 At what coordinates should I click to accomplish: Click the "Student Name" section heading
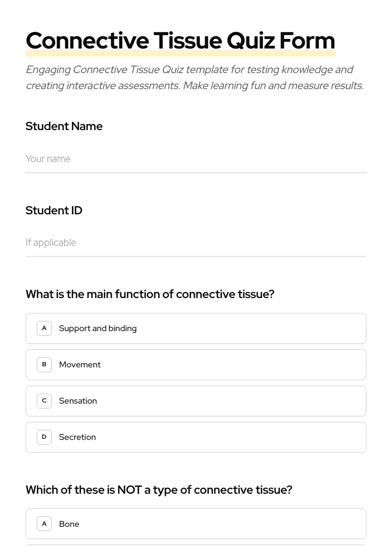click(64, 126)
